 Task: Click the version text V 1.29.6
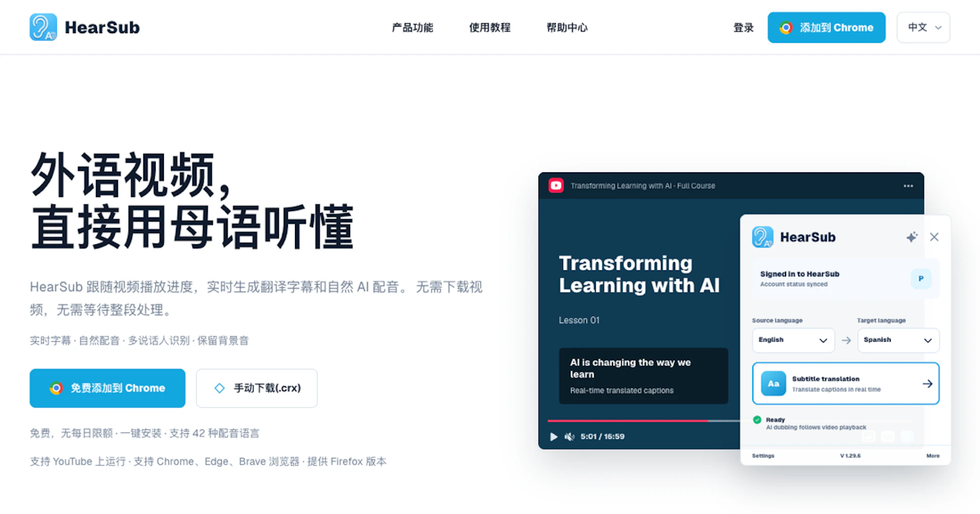tap(850, 455)
